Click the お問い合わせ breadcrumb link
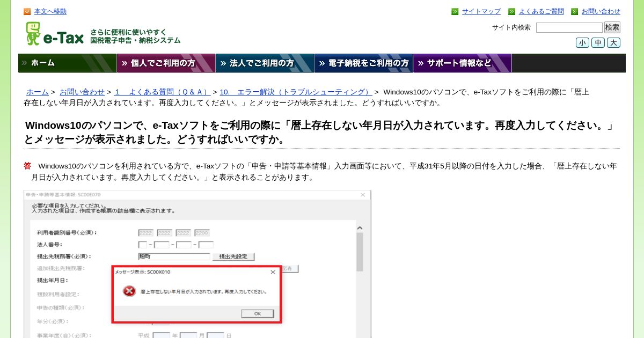Viewport: 644px width, 338px height. tap(82, 92)
